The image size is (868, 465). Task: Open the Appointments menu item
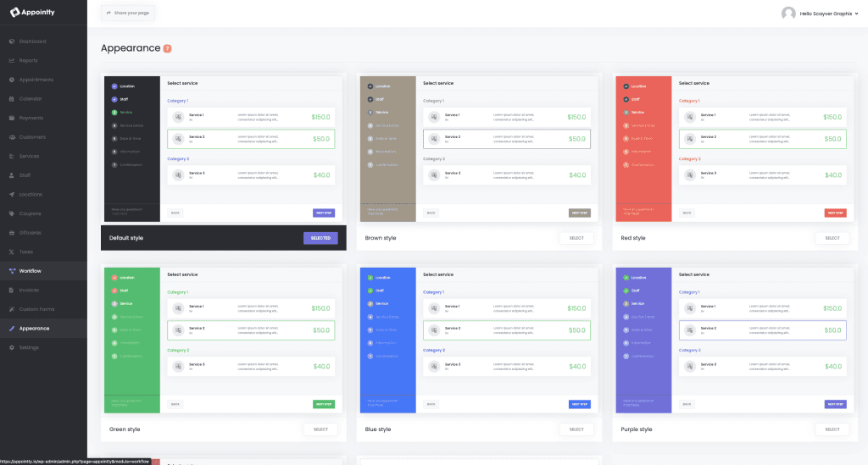(36, 80)
